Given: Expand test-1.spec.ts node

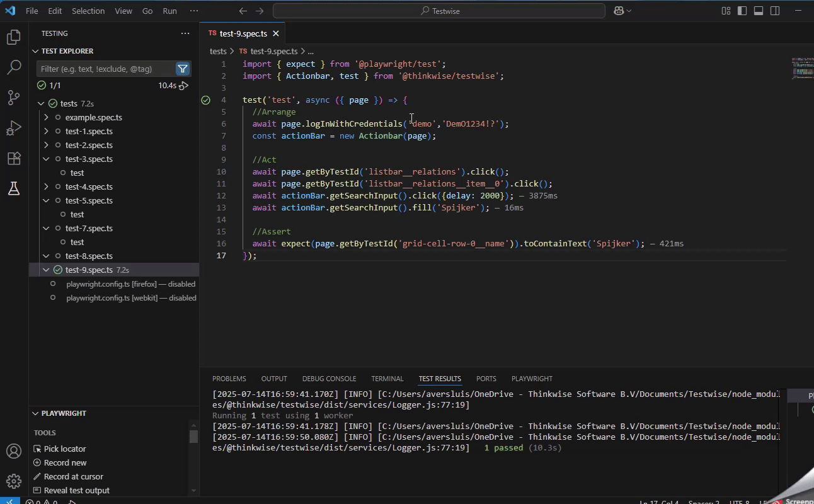Looking at the screenshot, I should [46, 131].
